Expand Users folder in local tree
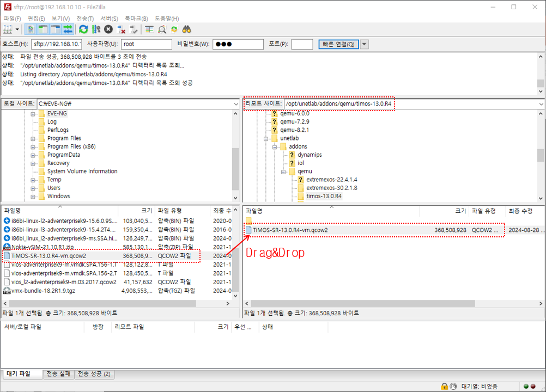Viewport: 546px width, 392px height. click(x=33, y=188)
